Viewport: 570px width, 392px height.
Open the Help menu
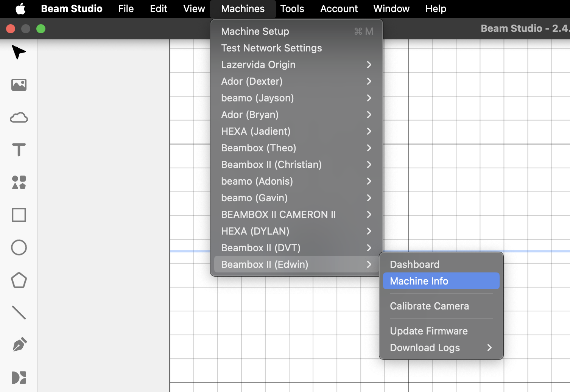click(x=436, y=9)
